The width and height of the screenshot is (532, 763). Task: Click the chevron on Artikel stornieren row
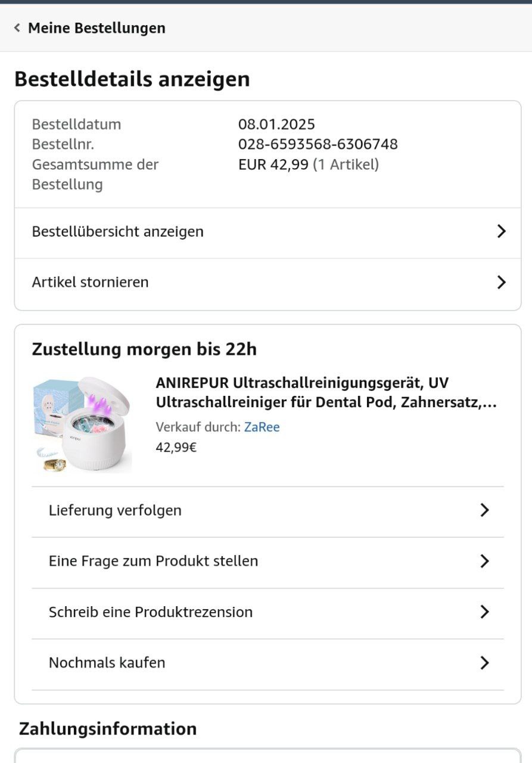(501, 282)
